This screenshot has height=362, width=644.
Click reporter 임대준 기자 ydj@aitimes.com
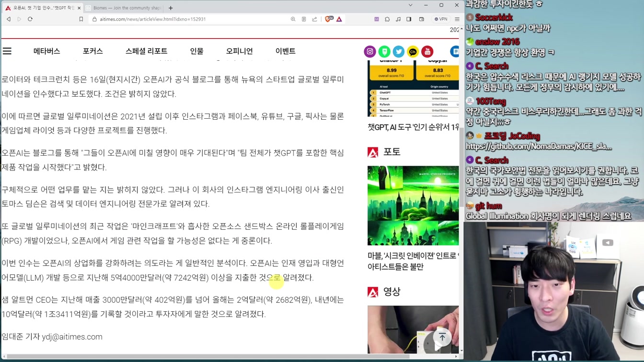pyautogui.click(x=52, y=337)
